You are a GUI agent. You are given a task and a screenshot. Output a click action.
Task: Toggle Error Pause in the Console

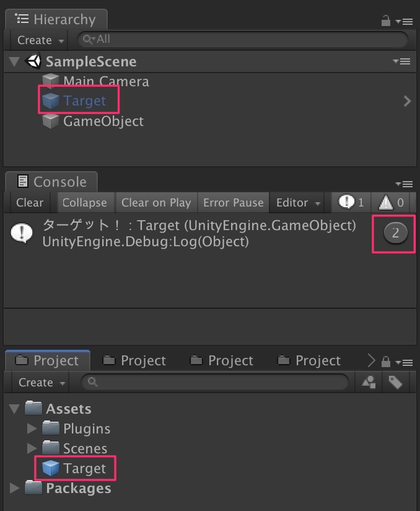tap(234, 203)
